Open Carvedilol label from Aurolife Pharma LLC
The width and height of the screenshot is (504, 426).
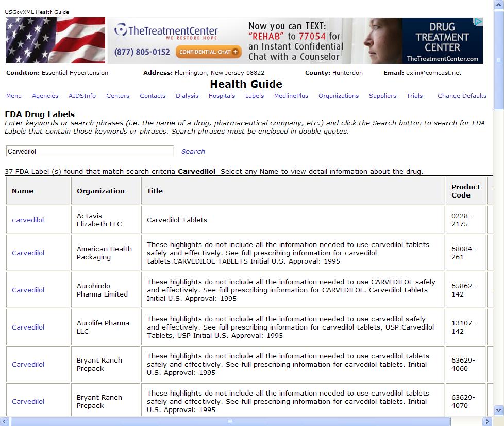(x=28, y=327)
